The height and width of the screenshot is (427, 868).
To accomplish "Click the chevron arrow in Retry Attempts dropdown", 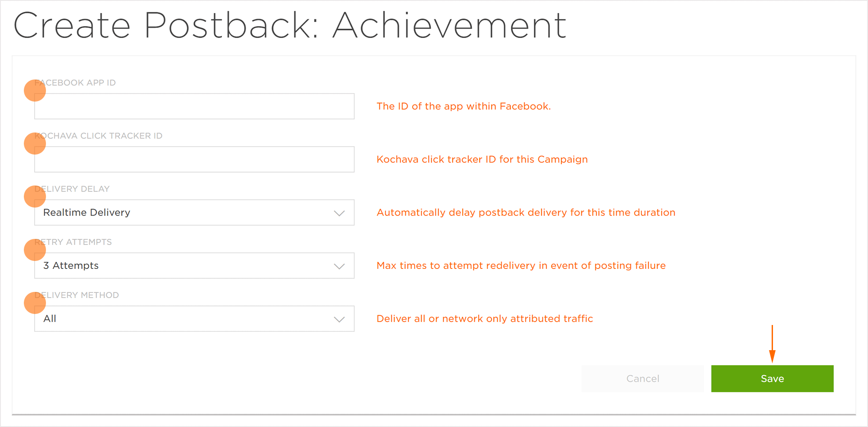I will pyautogui.click(x=339, y=266).
